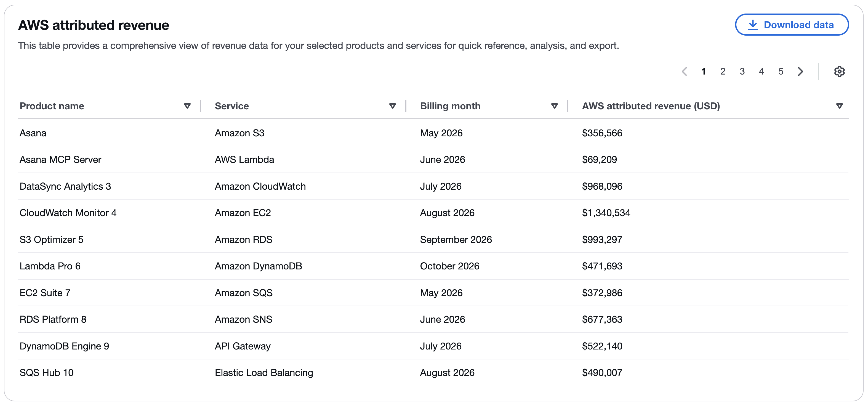Go to the previous page arrow
The width and height of the screenshot is (868, 408).
tap(684, 71)
